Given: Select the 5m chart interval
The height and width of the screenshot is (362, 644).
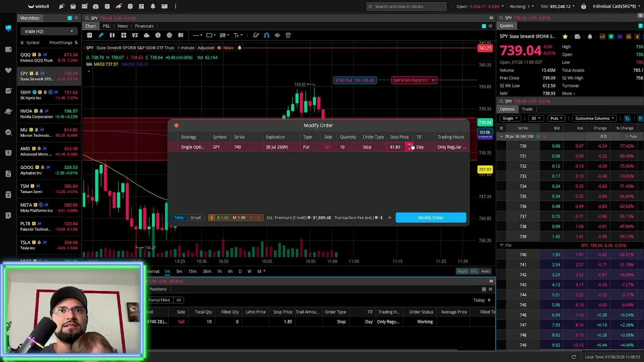Looking at the screenshot, I should click(179, 271).
